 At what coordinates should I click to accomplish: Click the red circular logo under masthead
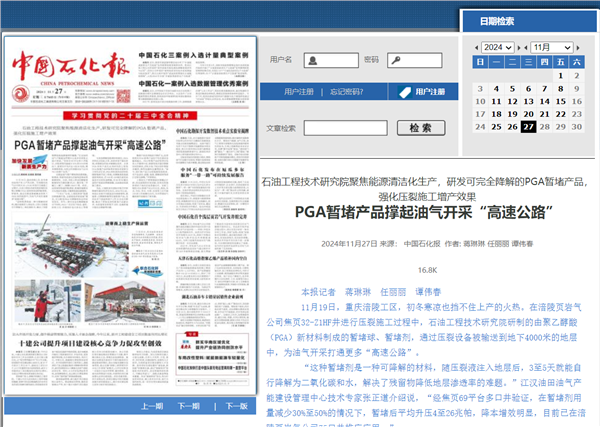tap(21, 94)
